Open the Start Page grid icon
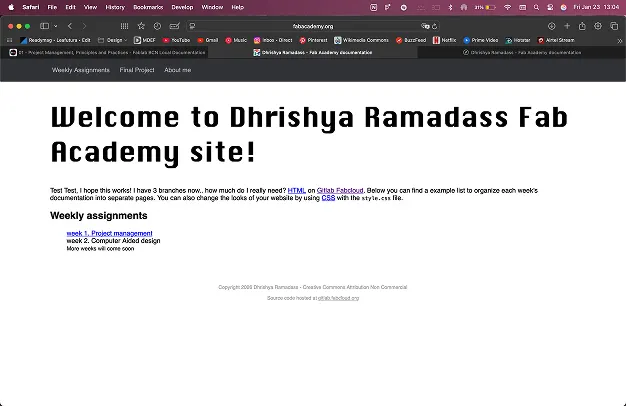626x406 pixels. [x=125, y=26]
